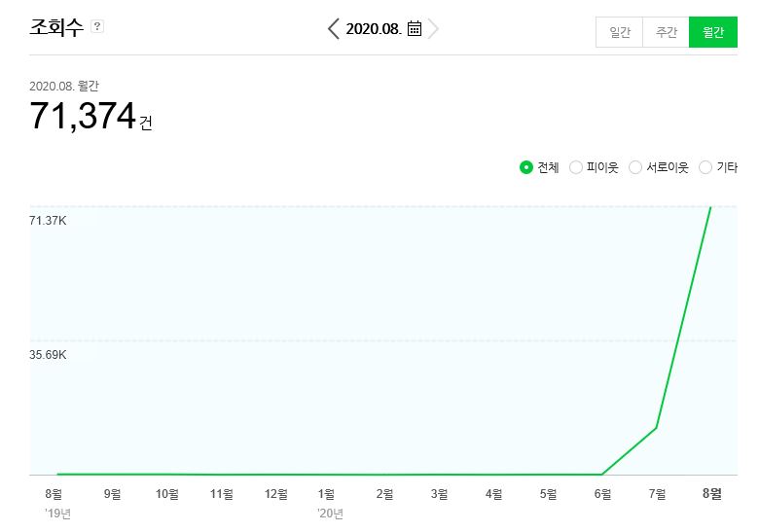This screenshot has height=532, width=759.
Task: Select the 전체 radio button
Action: coord(526,167)
